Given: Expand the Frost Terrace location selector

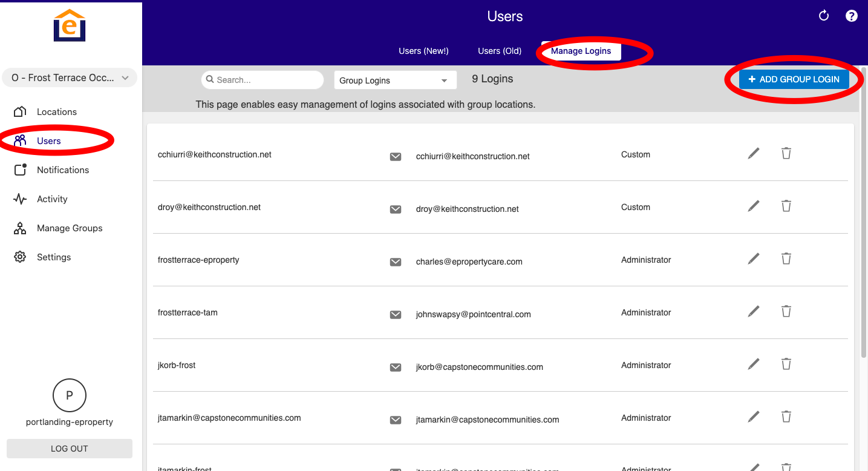Looking at the screenshot, I should tap(70, 78).
